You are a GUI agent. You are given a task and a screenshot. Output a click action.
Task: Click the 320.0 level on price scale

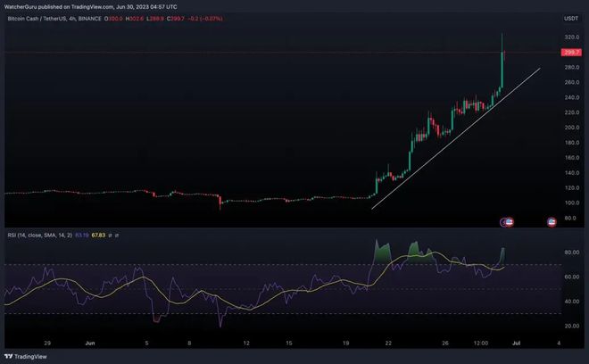(570, 37)
